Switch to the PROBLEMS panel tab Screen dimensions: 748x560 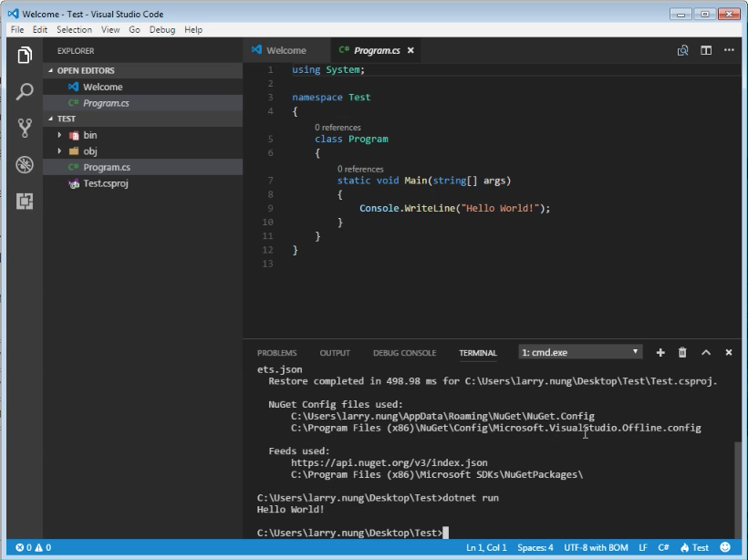pos(276,353)
